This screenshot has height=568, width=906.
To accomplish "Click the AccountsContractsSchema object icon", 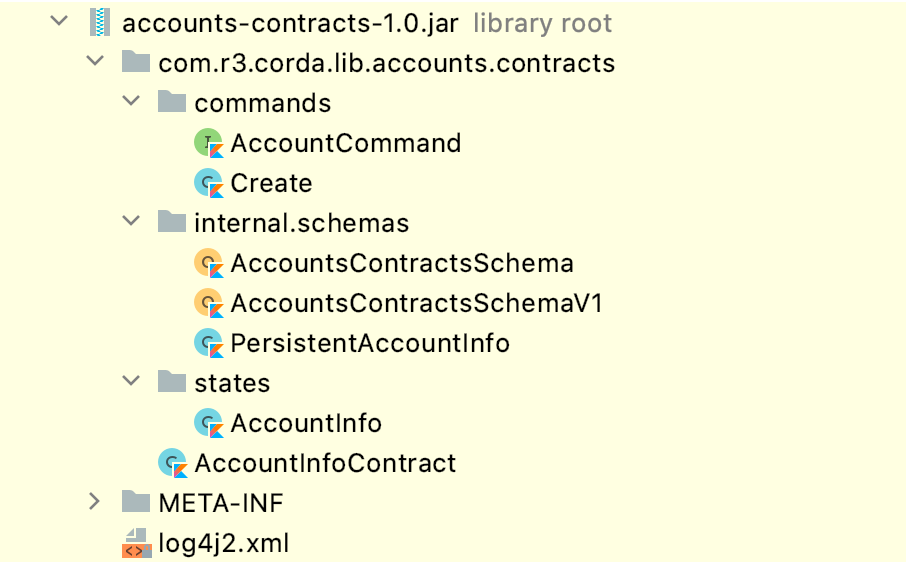I will pos(209,263).
